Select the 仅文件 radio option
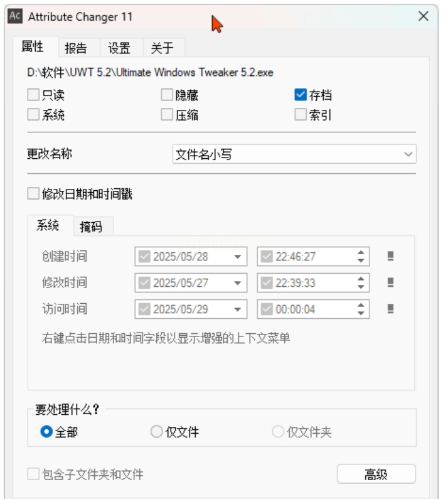This screenshot has width=448, height=499. pyautogui.click(x=157, y=432)
